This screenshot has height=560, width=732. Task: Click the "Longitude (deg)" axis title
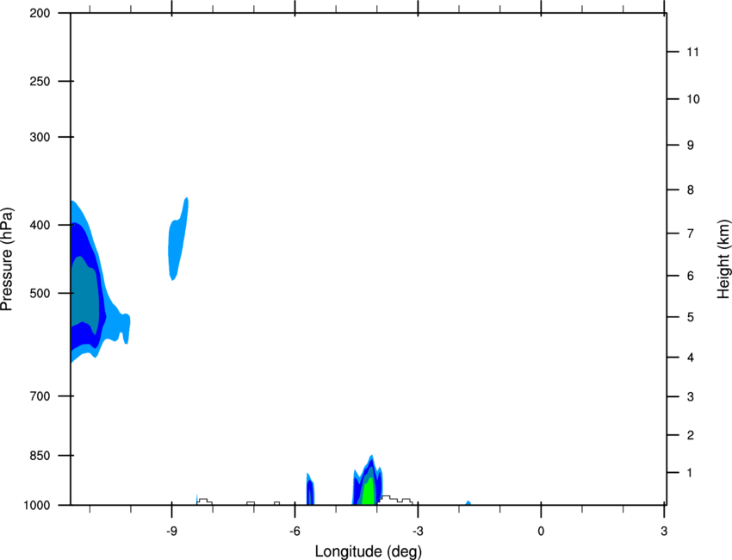369,551
